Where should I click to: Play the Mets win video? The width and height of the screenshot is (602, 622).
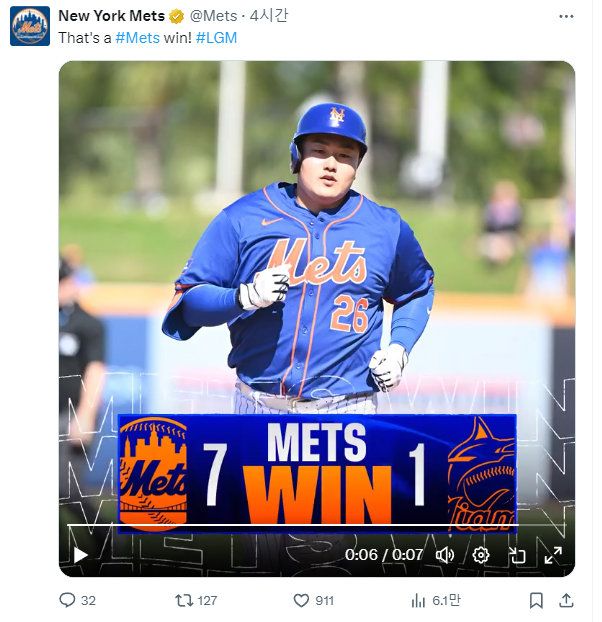pyautogui.click(x=81, y=554)
